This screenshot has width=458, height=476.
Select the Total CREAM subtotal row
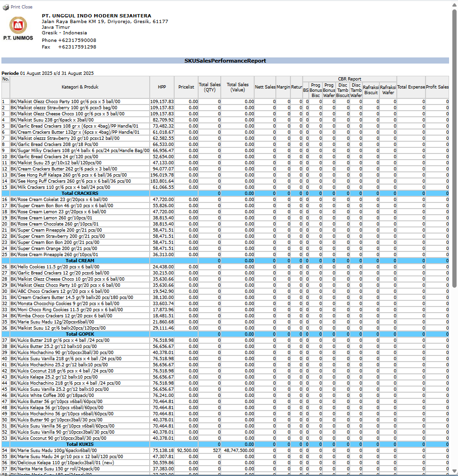[x=80, y=261]
